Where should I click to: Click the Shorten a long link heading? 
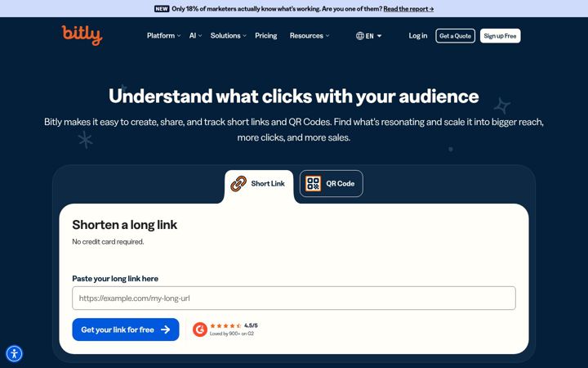click(x=124, y=225)
